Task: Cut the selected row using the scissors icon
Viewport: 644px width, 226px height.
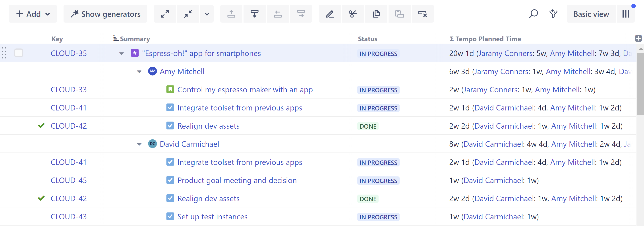Action: (x=353, y=14)
